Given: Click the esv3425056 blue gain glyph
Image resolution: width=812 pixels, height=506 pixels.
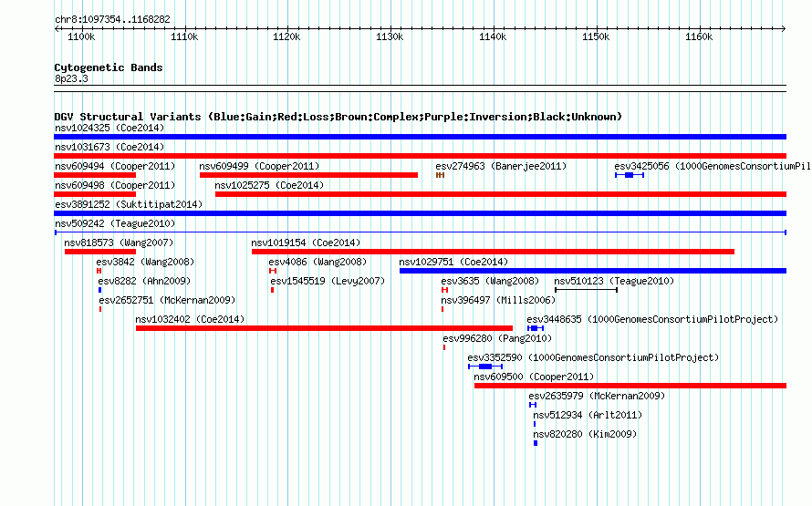Looking at the screenshot, I should (x=630, y=175).
